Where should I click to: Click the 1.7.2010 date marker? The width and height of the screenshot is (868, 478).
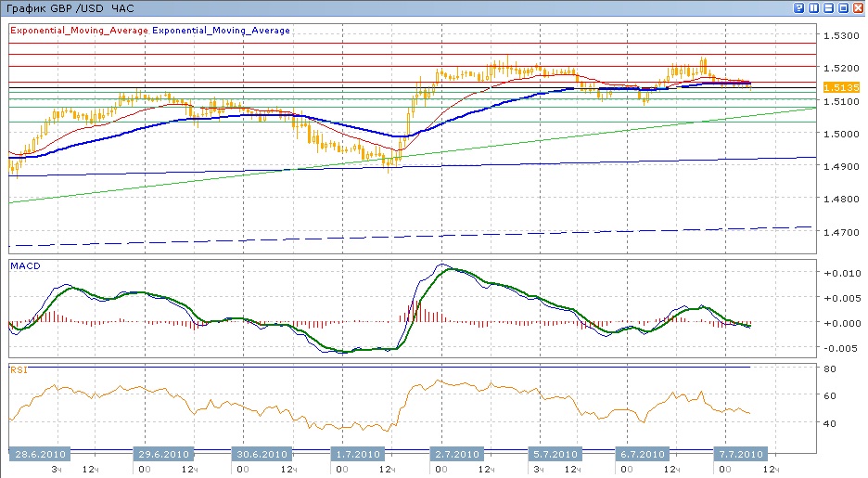(358, 454)
